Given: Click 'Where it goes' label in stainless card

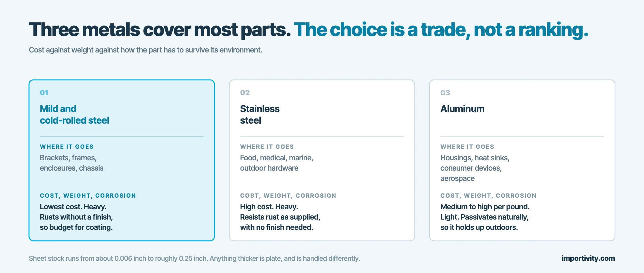Looking at the screenshot, I should (267, 147).
